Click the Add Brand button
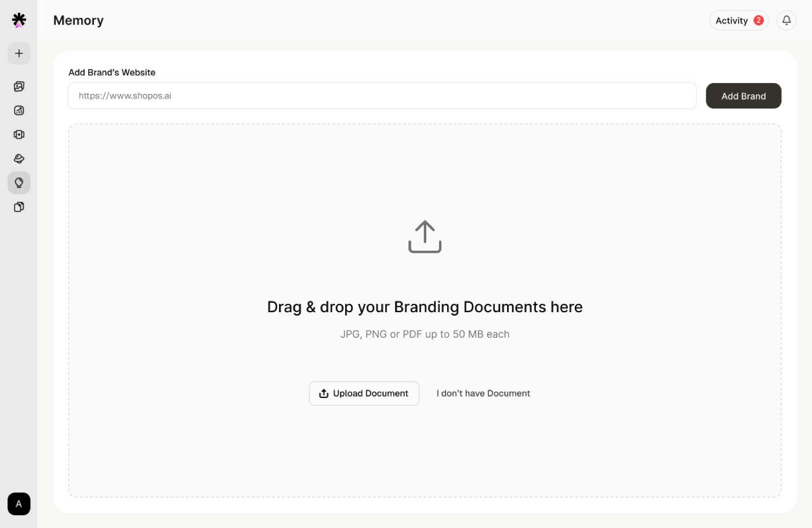812x528 pixels. [744, 96]
